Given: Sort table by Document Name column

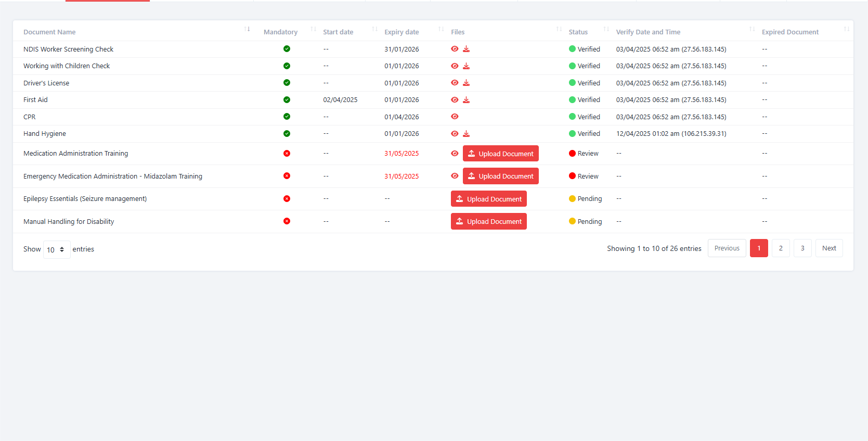Looking at the screenshot, I should coord(49,32).
